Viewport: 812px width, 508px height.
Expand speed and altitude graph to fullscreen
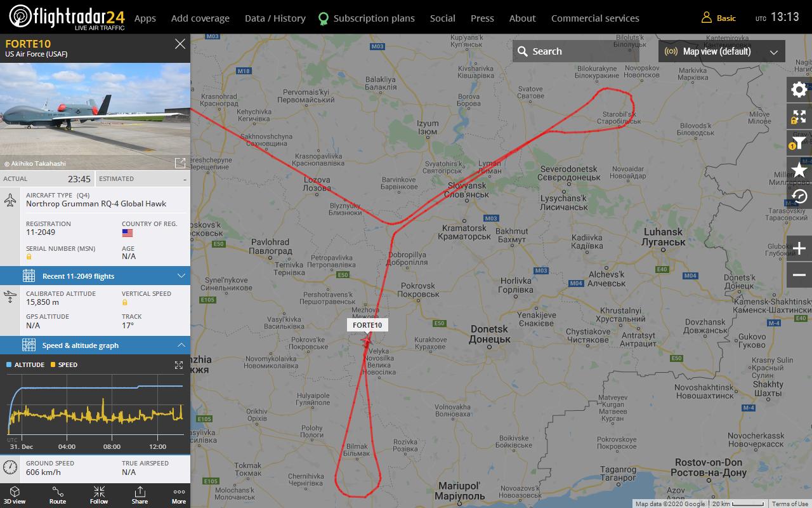click(x=179, y=365)
